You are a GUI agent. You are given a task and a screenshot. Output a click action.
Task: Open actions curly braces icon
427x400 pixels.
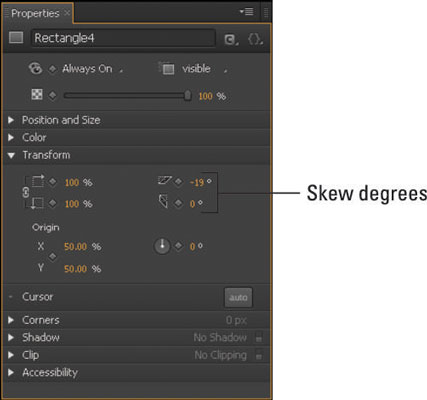(x=255, y=39)
